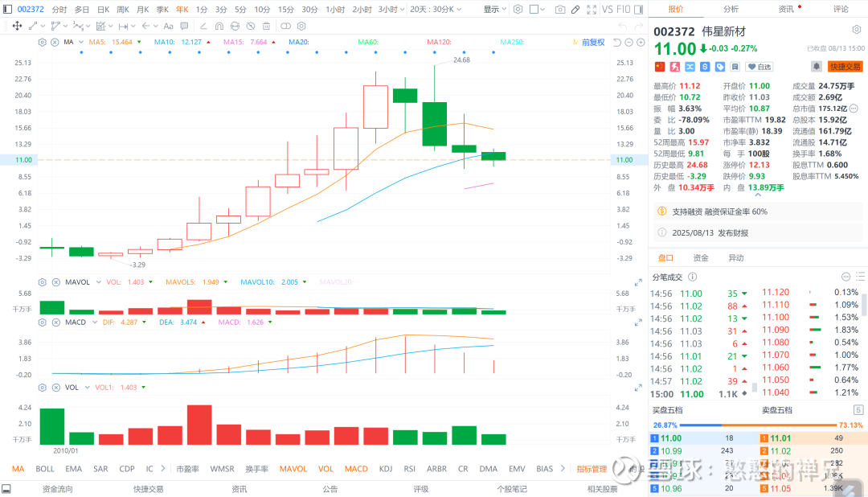
Task: Toggle the left sidebar panel icon
Action: point(7,10)
